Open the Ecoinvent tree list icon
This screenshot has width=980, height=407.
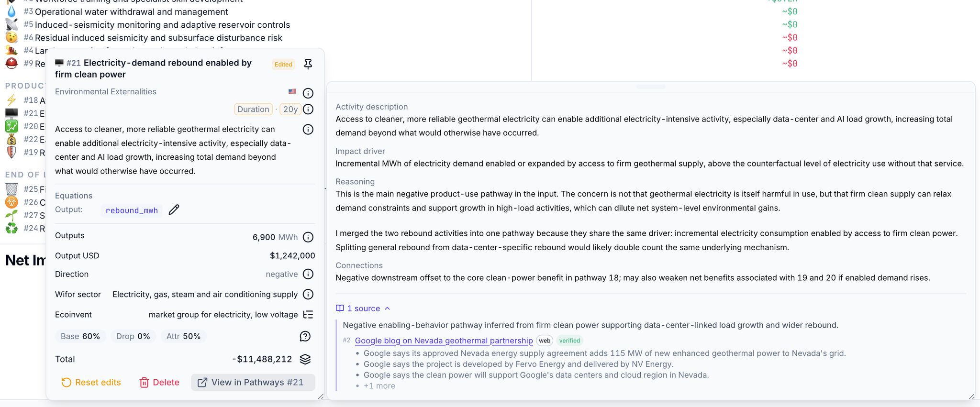[308, 315]
